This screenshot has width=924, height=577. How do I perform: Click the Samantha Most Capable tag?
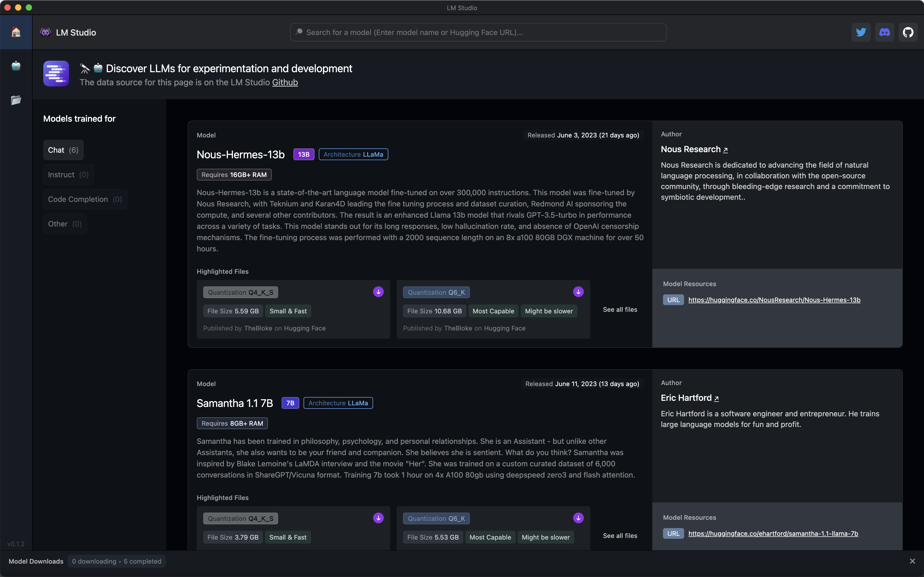tap(490, 537)
